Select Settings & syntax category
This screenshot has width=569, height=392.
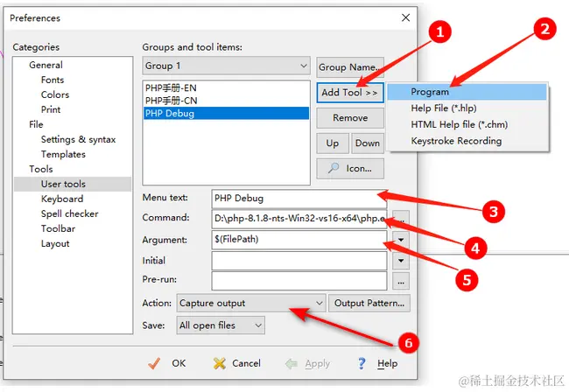click(x=78, y=139)
